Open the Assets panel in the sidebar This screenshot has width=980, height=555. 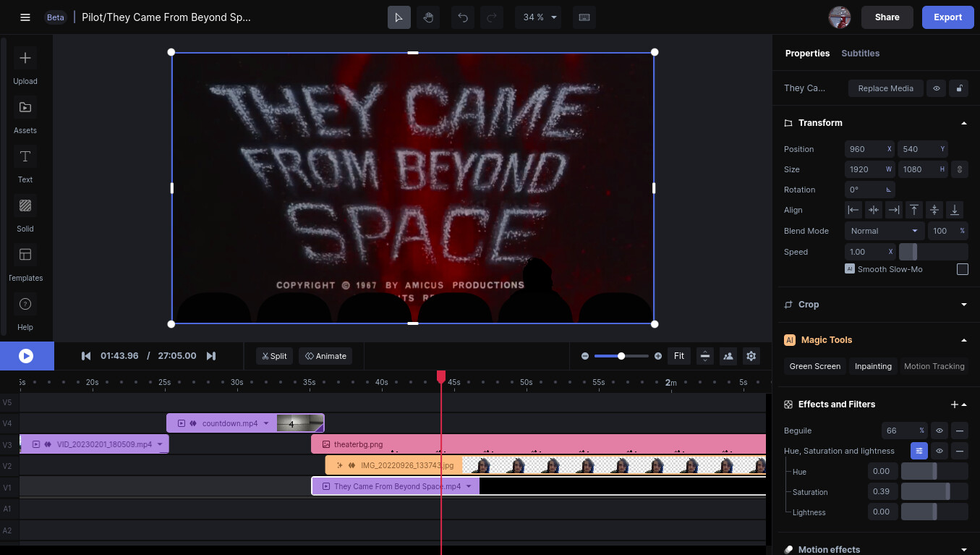(25, 116)
